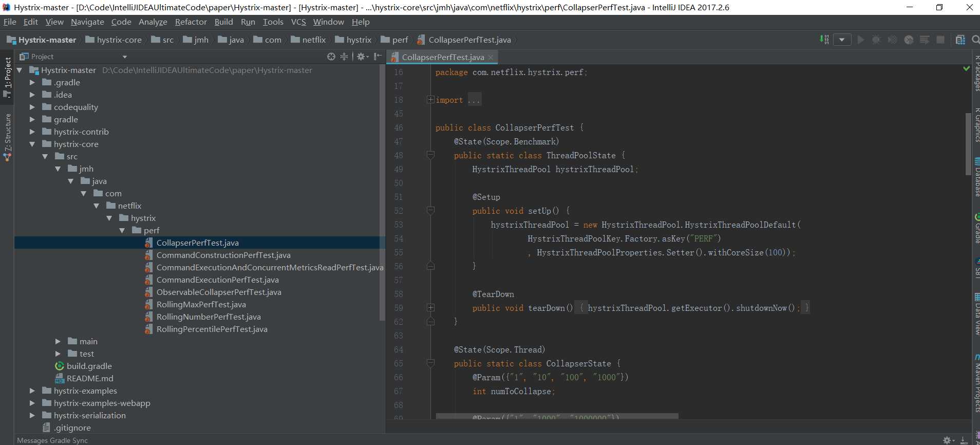The image size is (980, 445).
Task: Close the CollapserPerfTest.java editor tab
Action: pyautogui.click(x=491, y=57)
